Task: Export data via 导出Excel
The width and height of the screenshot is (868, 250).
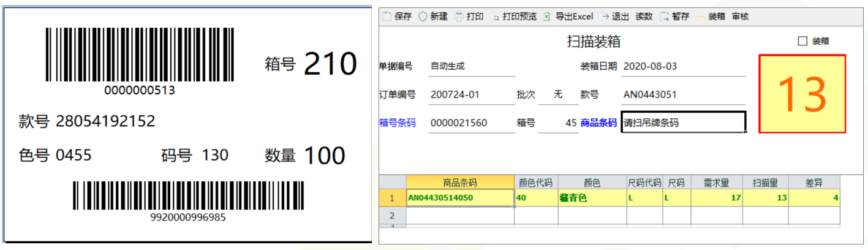Action: [568, 17]
